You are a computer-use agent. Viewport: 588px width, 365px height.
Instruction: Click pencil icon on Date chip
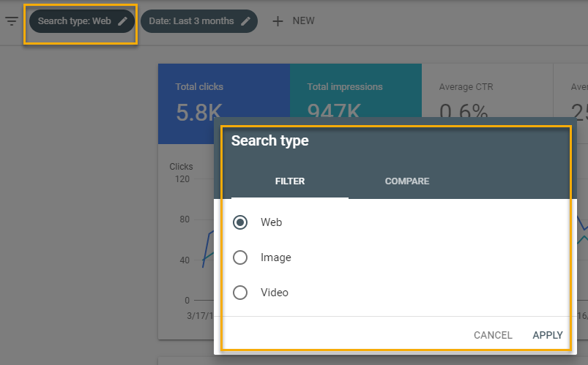click(x=245, y=21)
